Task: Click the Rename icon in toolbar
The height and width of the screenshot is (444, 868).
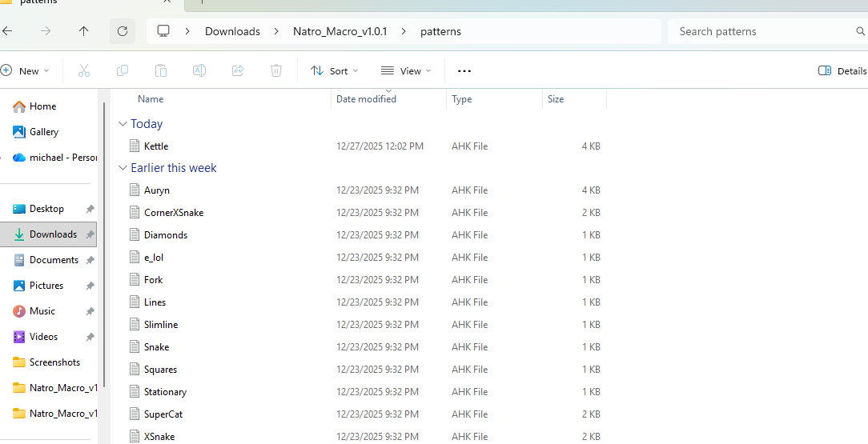Action: pyautogui.click(x=199, y=70)
